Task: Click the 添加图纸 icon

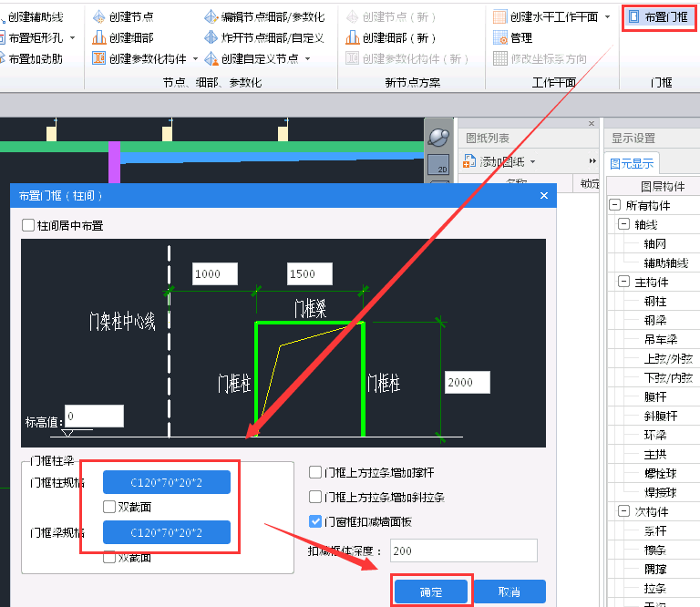Action: click(469, 161)
